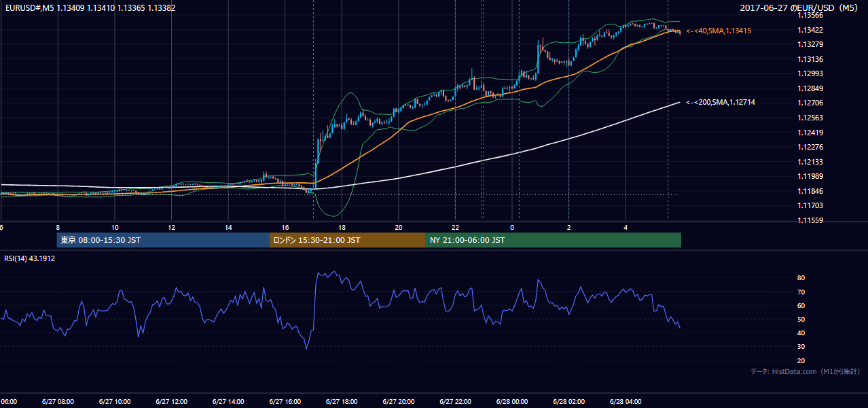Screen dimensions: 868x408
Task: Click hour label 16 under the price chart
Action: (285, 227)
